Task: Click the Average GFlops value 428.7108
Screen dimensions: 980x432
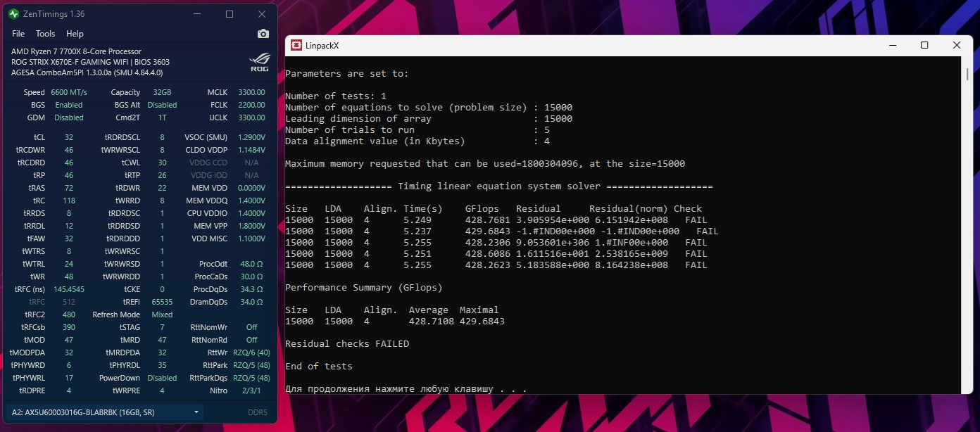Action: [x=432, y=322]
